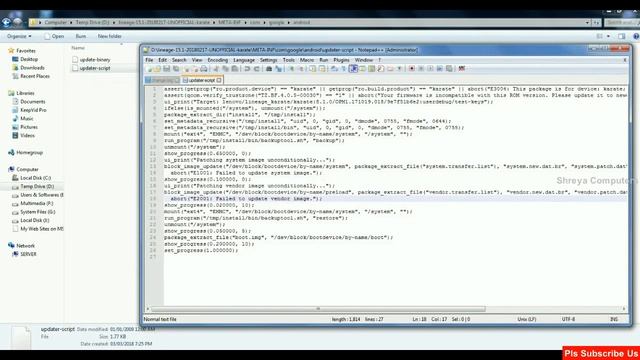The height and width of the screenshot is (360, 640).
Task: Click Burn in the Explorer command bar
Action: (81, 36)
